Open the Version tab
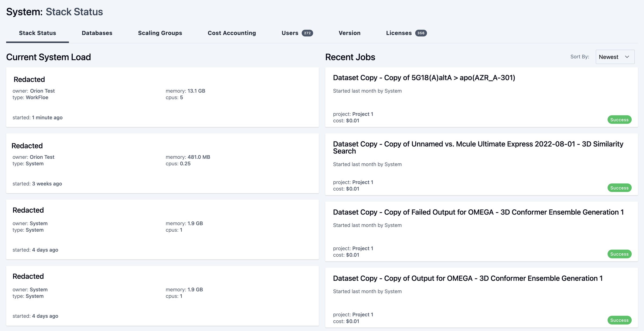 [x=349, y=33]
